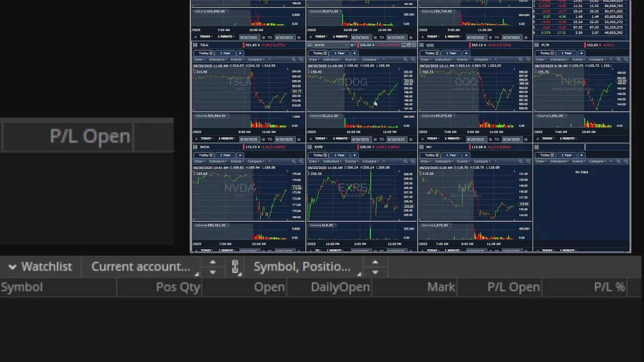Select the Today tab on MU chart

431,155
